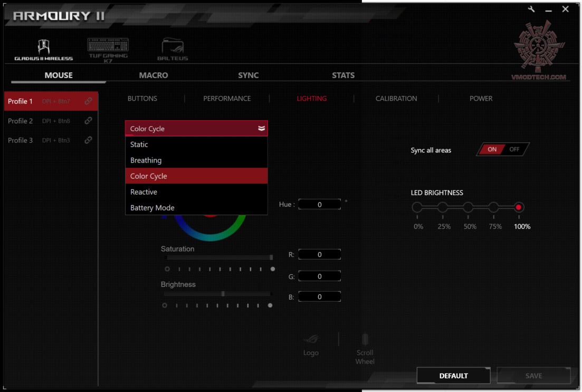Click the dropdown chevron arrow icon
Screen dimensions: 582x392
tap(261, 128)
